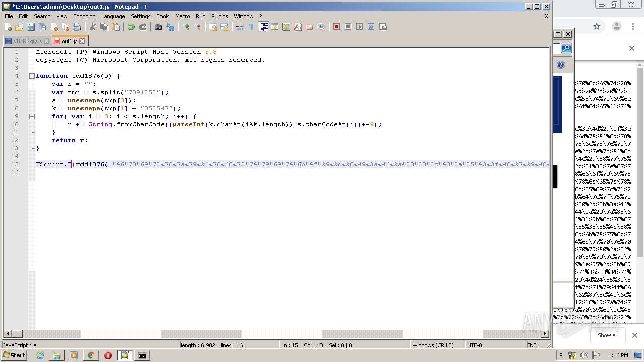Toggle synchronize vertical scrolling icon

(x=213, y=27)
